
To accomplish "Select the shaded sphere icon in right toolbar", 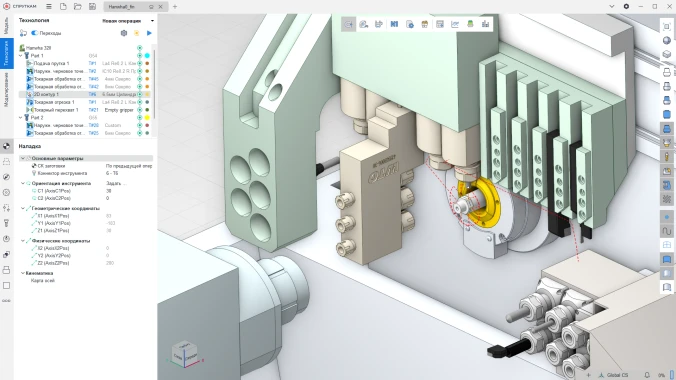I will tap(667, 41).
